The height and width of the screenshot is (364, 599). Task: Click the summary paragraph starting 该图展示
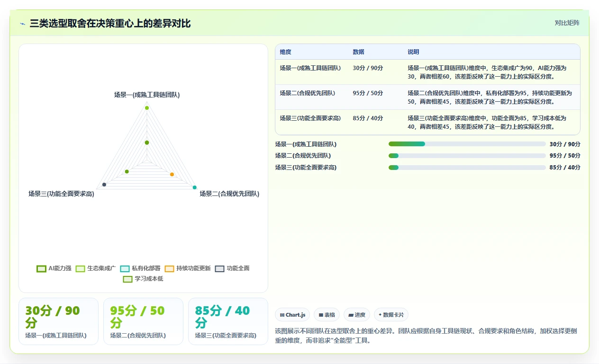click(426, 336)
